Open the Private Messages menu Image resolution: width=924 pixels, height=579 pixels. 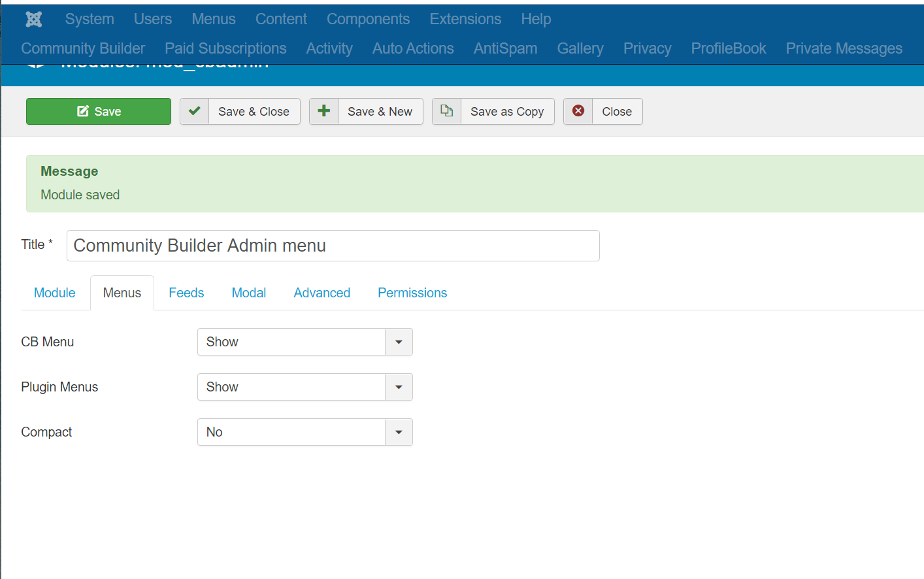click(x=844, y=48)
